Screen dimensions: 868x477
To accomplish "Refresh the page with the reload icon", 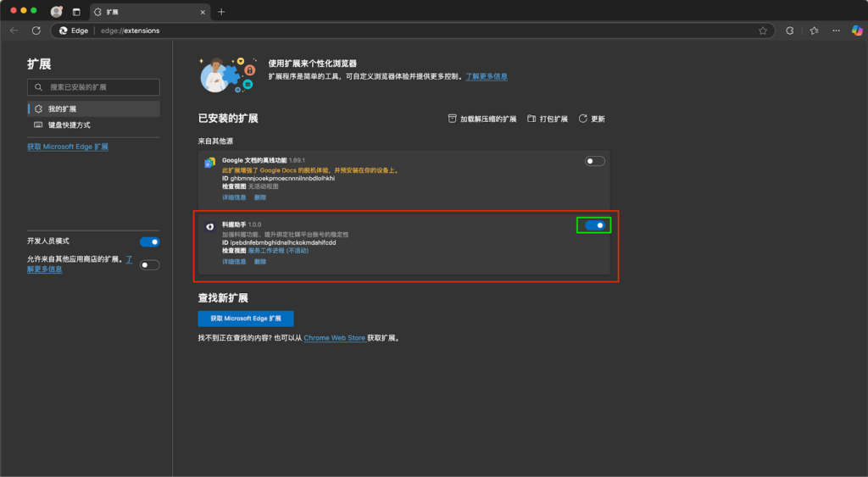I will 36,31.
